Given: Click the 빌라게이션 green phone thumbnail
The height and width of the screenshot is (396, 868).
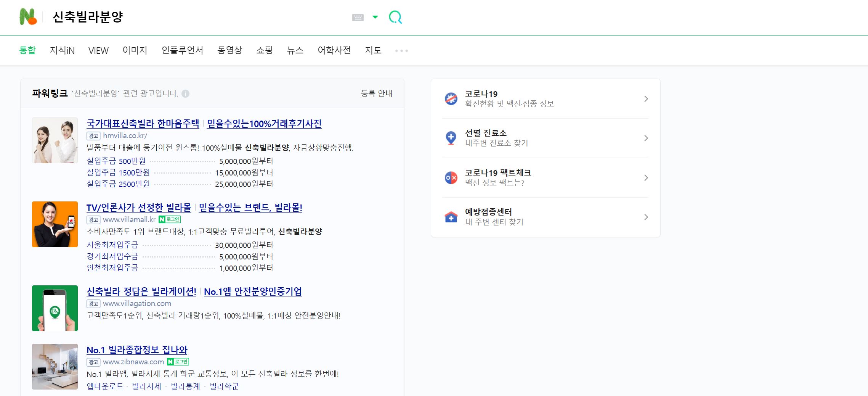Looking at the screenshot, I should (x=55, y=308).
